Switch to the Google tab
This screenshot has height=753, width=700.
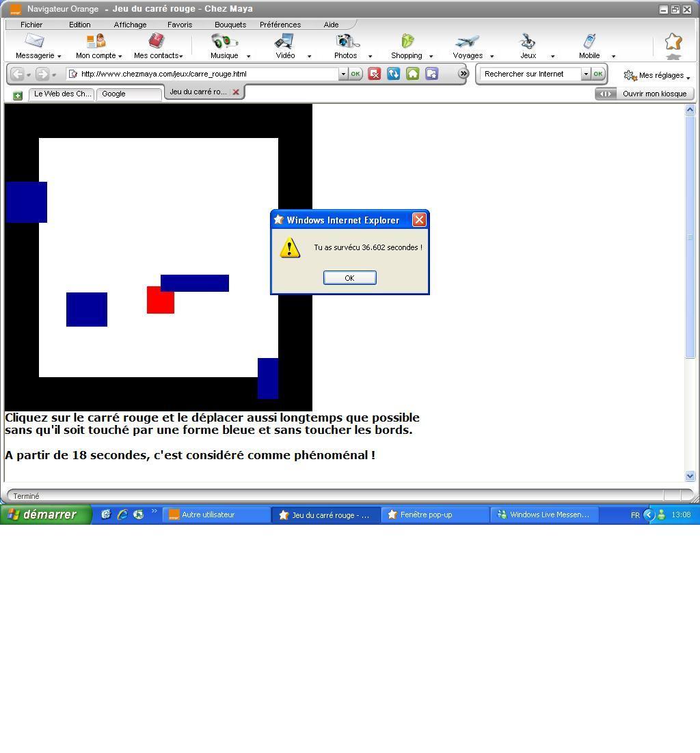coord(129,94)
